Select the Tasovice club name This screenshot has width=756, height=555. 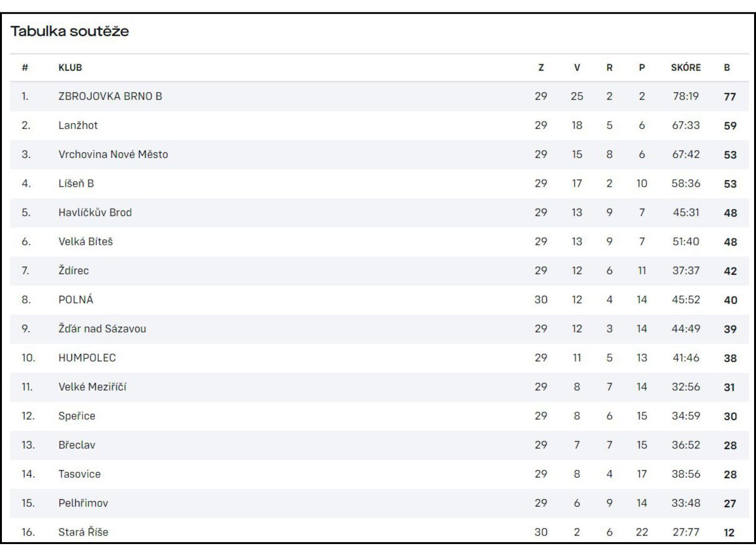(x=80, y=474)
